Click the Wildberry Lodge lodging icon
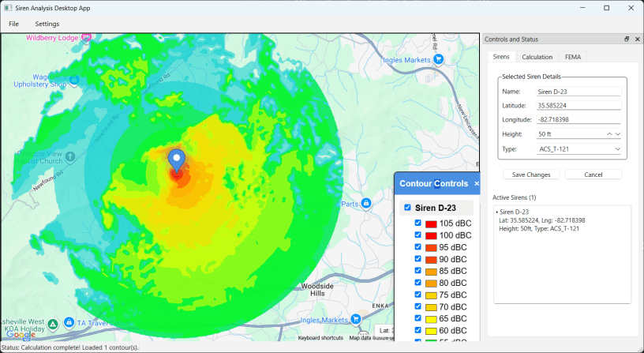The image size is (644, 353). (x=86, y=38)
